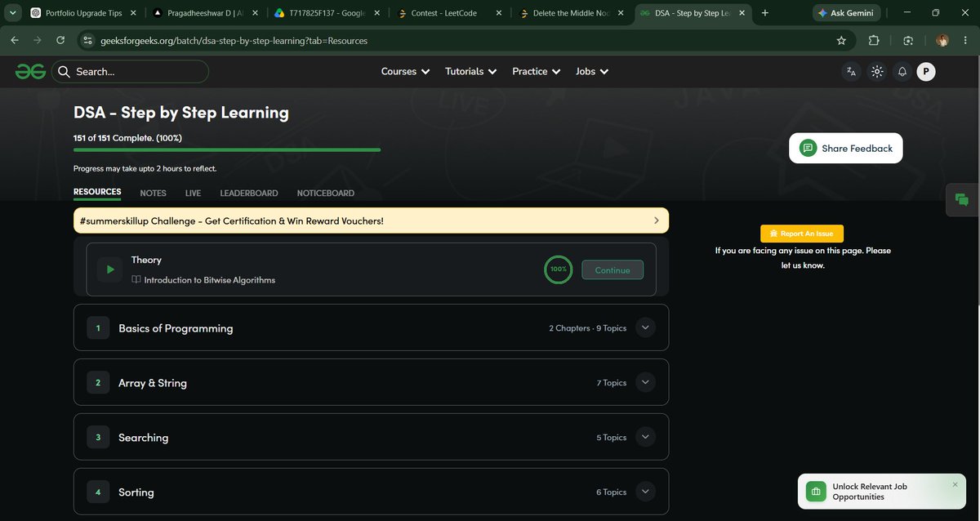
Task: Toggle the light/dark theme sun icon
Action: [x=876, y=72]
